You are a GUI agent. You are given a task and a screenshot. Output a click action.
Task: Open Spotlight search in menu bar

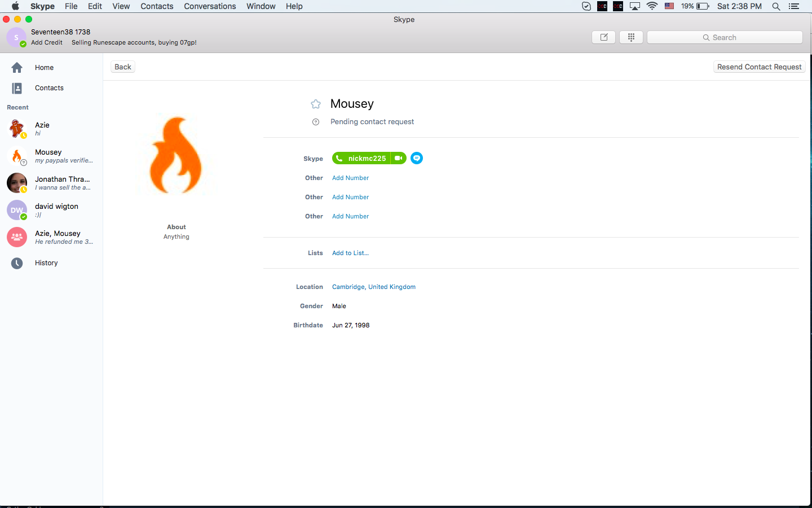coord(776,6)
